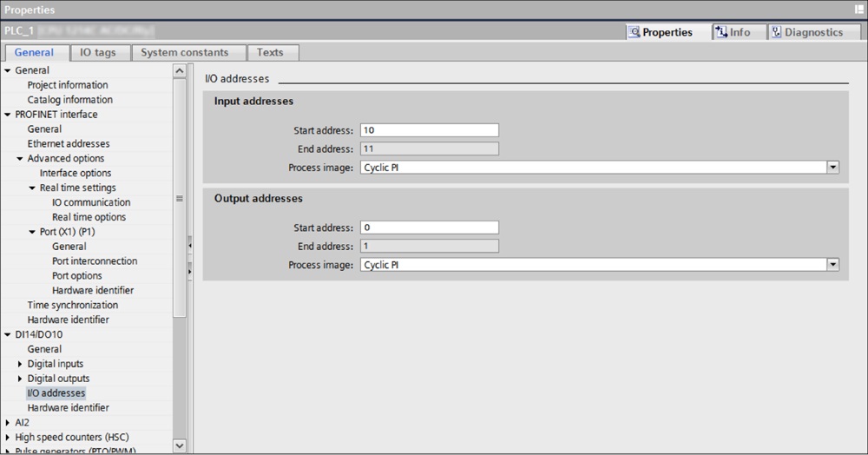Expand the Digital outputs node
Image resolution: width=868 pixels, height=455 pixels.
click(21, 379)
